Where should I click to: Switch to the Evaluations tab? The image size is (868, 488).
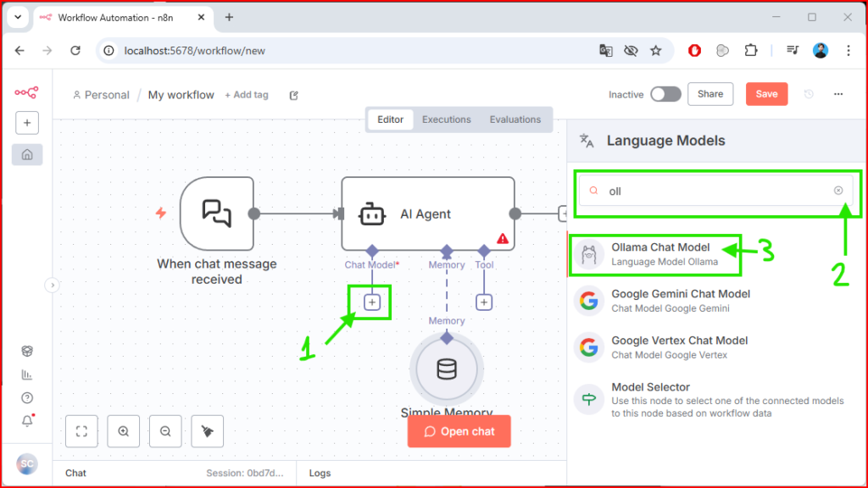515,119
